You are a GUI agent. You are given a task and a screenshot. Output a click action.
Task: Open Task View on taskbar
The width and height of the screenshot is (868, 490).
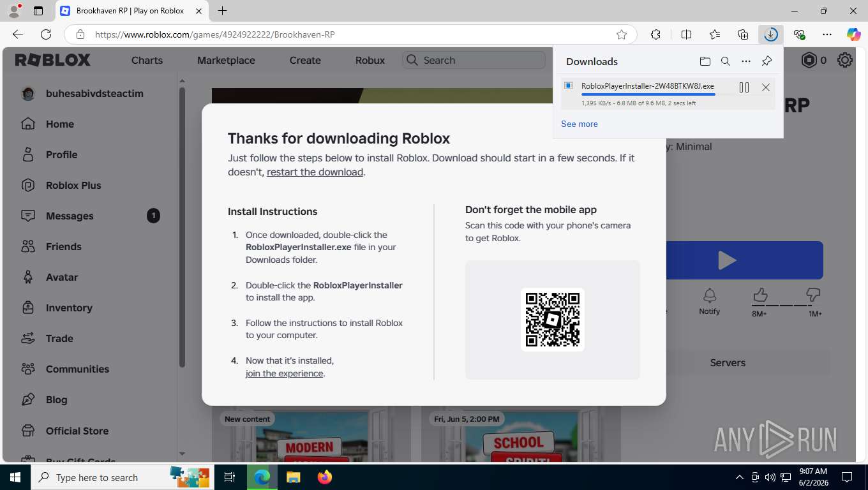230,477
